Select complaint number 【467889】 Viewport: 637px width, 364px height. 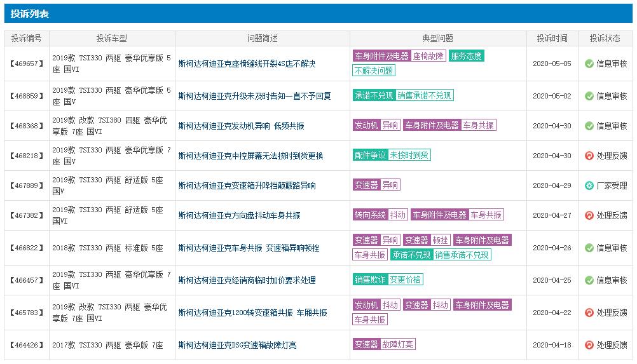[27, 186]
